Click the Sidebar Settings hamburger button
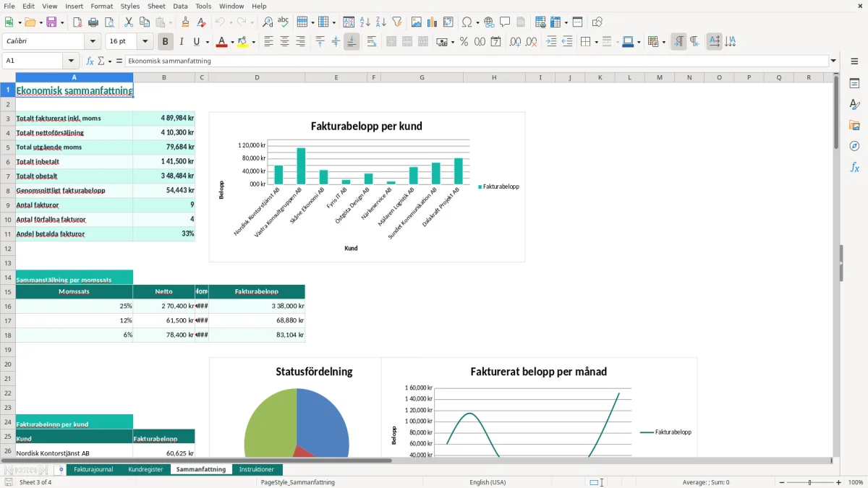 click(x=854, y=61)
